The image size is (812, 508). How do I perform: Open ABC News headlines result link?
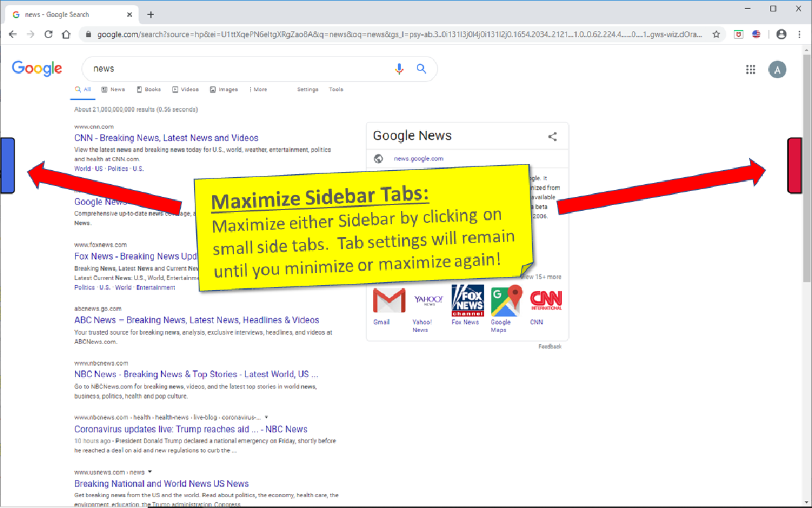pyautogui.click(x=196, y=320)
